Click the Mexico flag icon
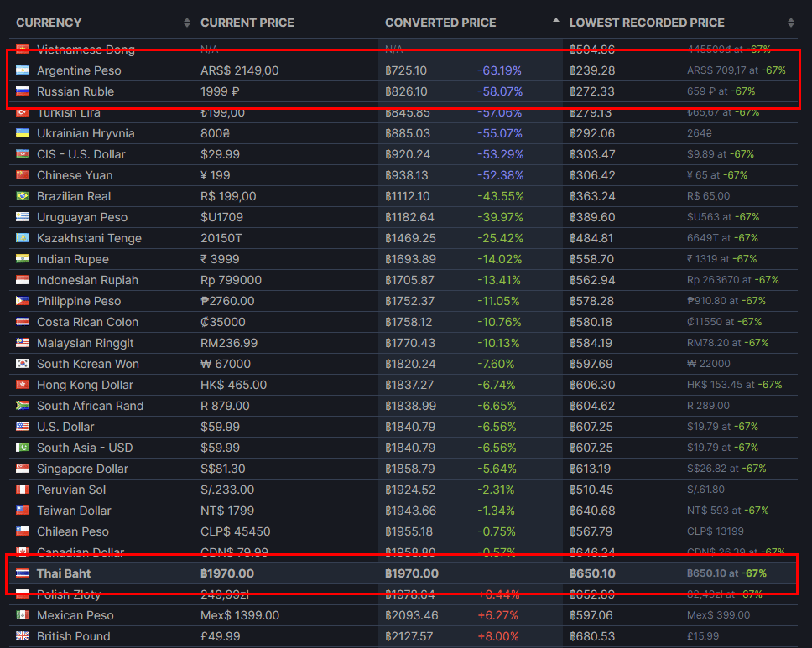 23,614
